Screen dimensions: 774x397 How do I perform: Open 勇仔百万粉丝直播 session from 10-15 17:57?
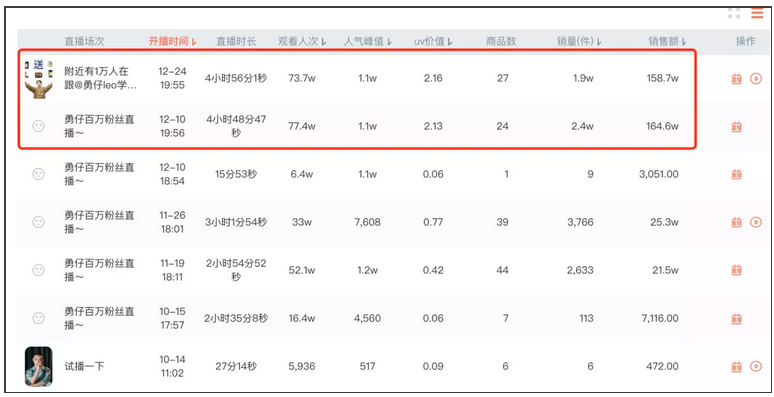pyautogui.click(x=99, y=318)
